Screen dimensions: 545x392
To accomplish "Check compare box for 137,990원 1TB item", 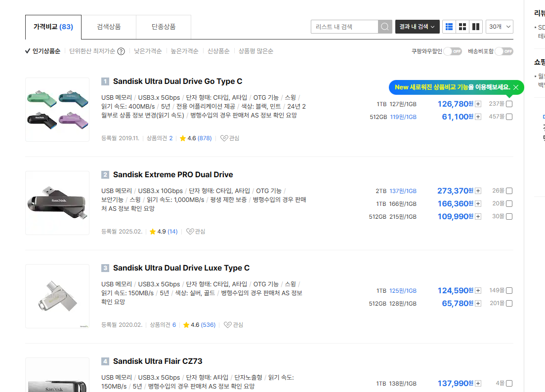I will coord(509,383).
